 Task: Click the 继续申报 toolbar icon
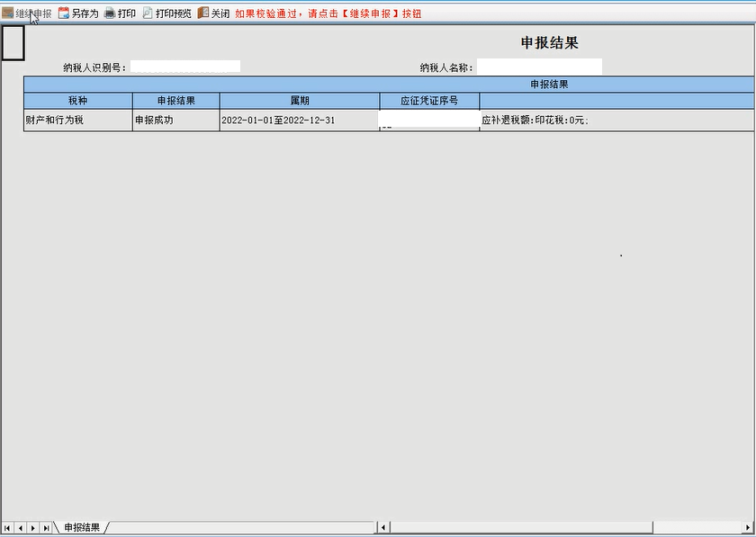pyautogui.click(x=7, y=13)
